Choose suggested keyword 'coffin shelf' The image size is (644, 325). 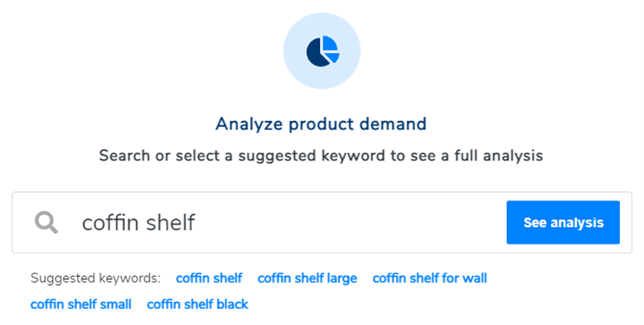(x=209, y=278)
